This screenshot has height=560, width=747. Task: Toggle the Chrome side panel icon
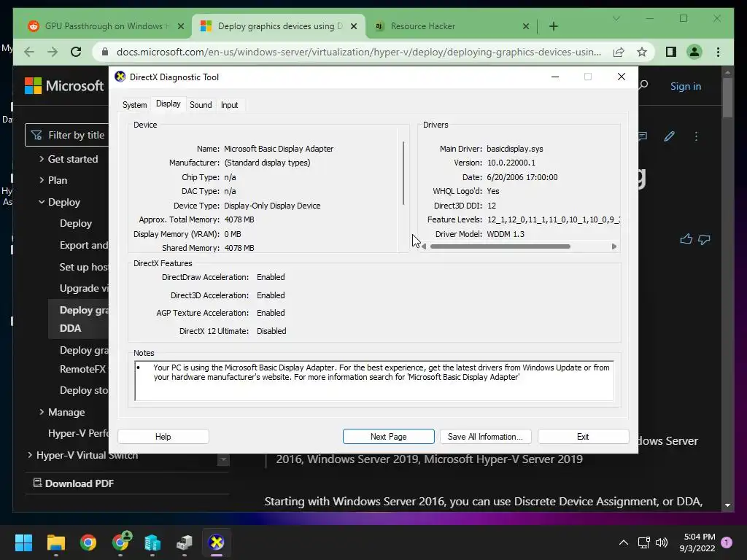671,52
